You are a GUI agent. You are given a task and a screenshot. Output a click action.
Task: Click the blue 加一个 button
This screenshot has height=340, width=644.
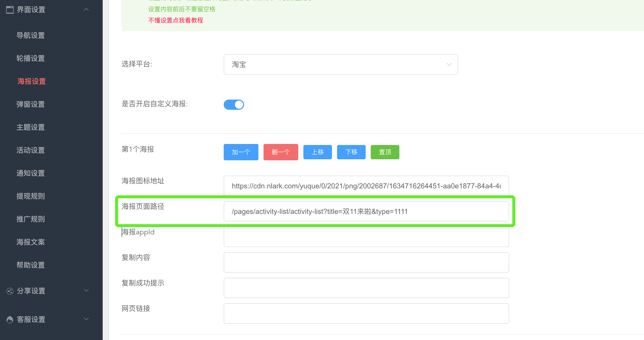(241, 152)
